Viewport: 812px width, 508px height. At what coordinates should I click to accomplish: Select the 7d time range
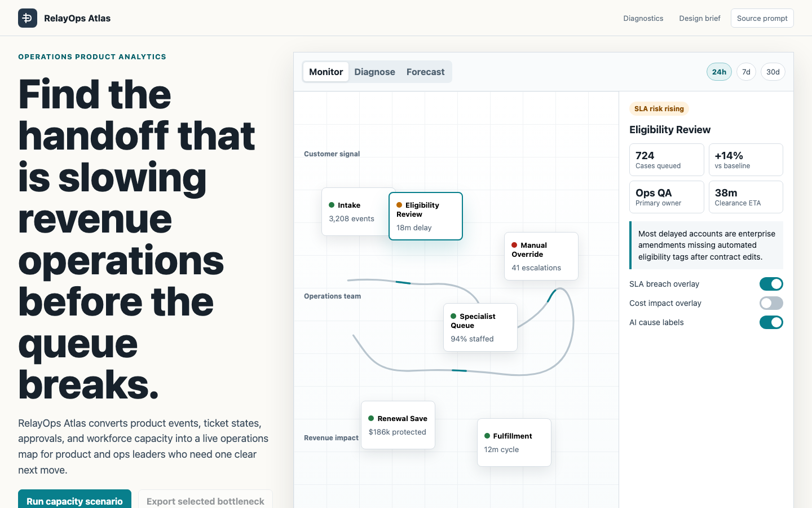[x=746, y=72]
